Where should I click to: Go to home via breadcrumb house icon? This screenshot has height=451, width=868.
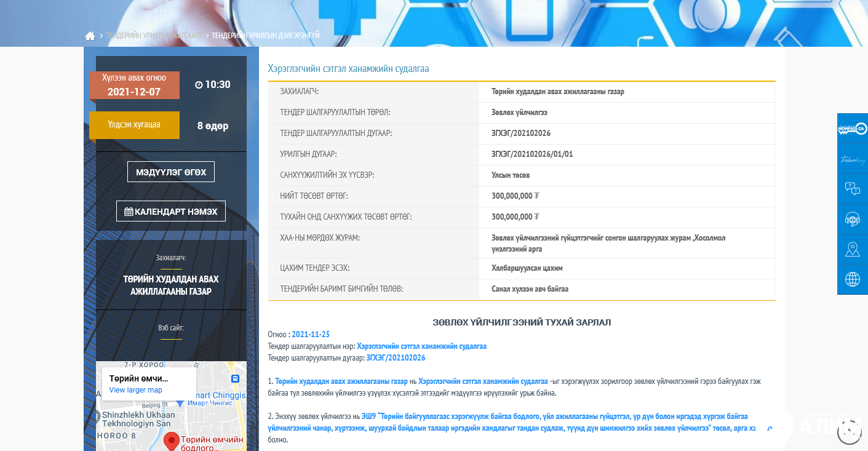point(90,36)
